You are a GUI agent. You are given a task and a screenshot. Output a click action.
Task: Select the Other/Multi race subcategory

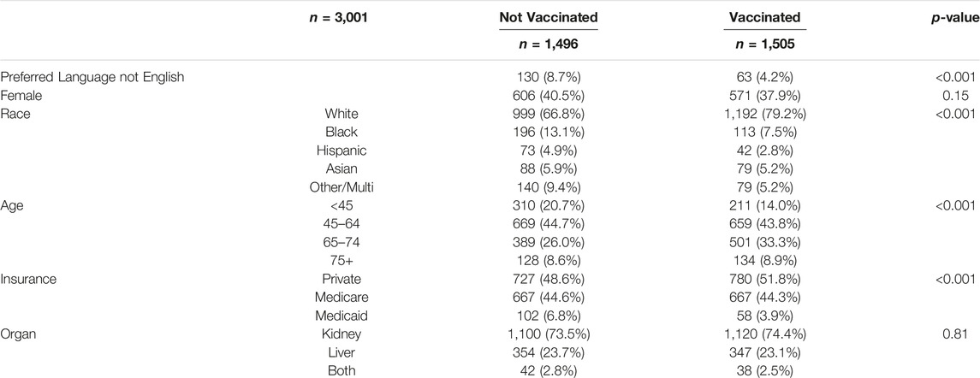point(342,186)
